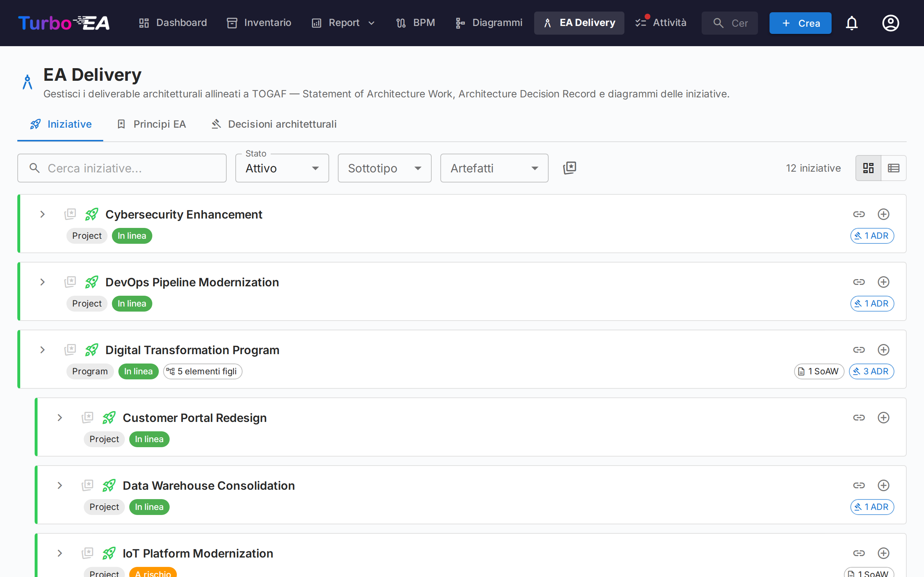Image resolution: width=924 pixels, height=577 pixels.
Task: Click the add icon on DevOps Pipeline Modernization
Action: click(x=884, y=282)
